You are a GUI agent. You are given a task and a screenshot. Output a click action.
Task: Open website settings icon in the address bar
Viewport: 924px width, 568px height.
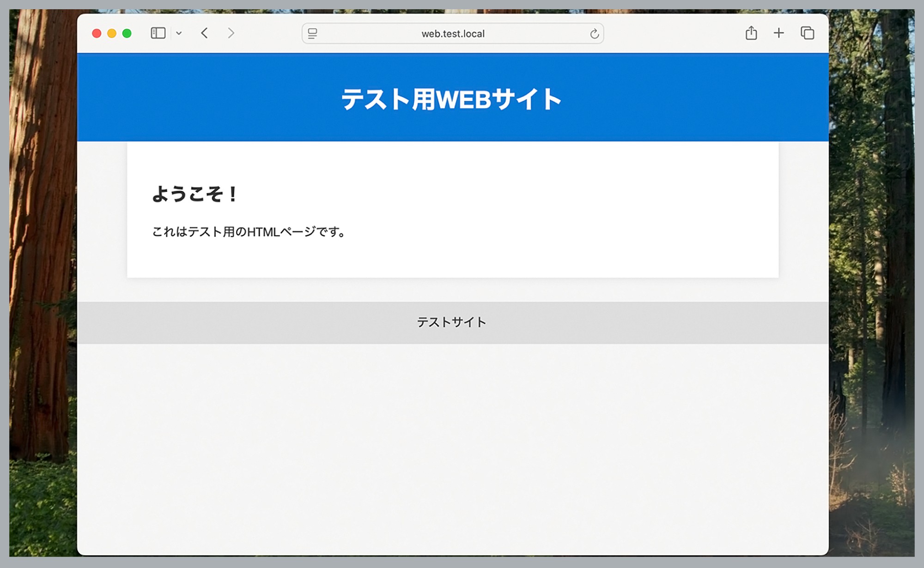(x=312, y=33)
